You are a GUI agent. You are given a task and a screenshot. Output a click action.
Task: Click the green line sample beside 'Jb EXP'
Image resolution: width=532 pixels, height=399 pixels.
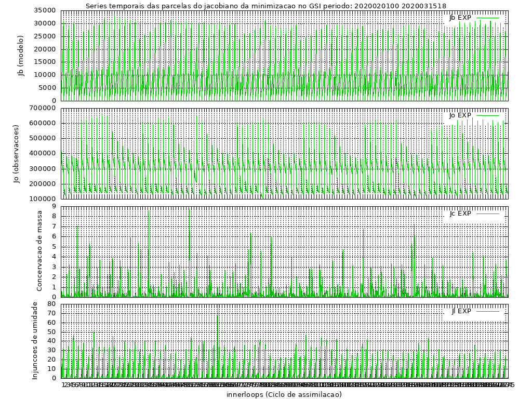[x=488, y=18]
